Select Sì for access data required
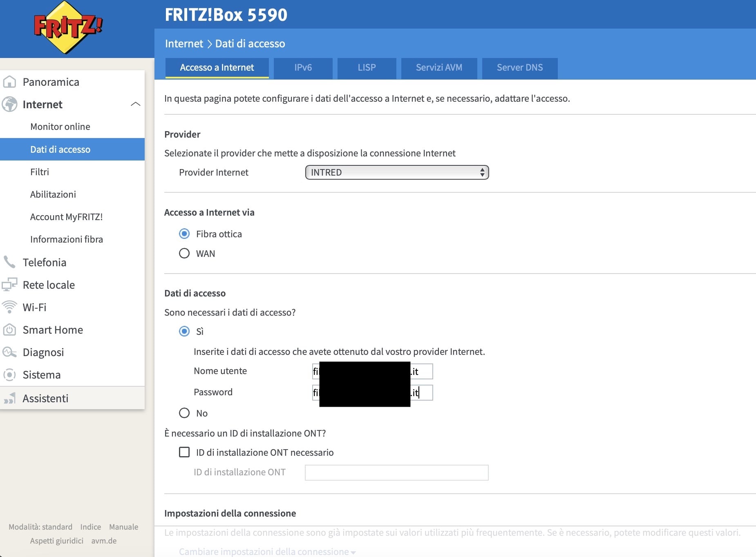This screenshot has width=756, height=557. 184,331
